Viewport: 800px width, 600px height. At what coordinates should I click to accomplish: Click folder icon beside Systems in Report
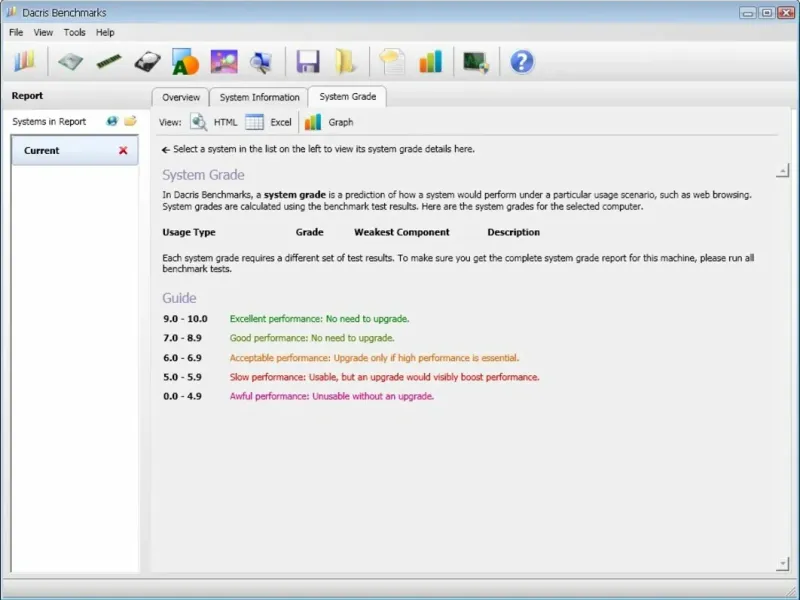coord(130,121)
